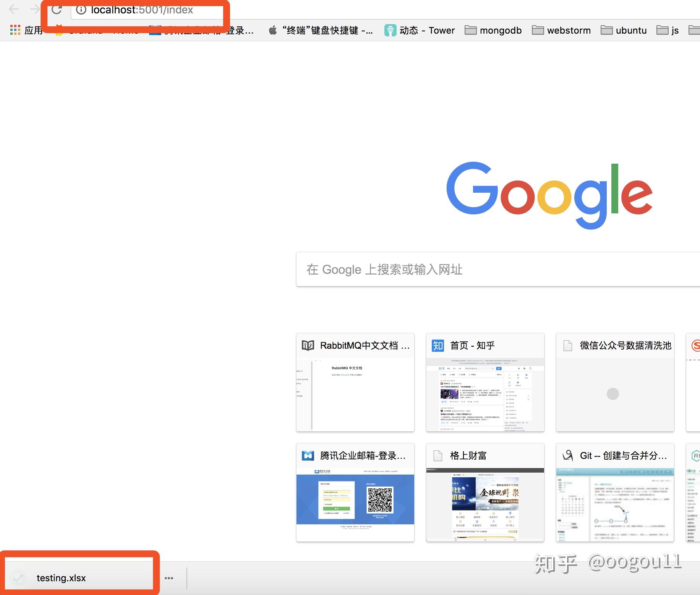700x595 pixels.
Task: Open the 微信公众号数据清洗池 tile
Action: tap(615, 382)
